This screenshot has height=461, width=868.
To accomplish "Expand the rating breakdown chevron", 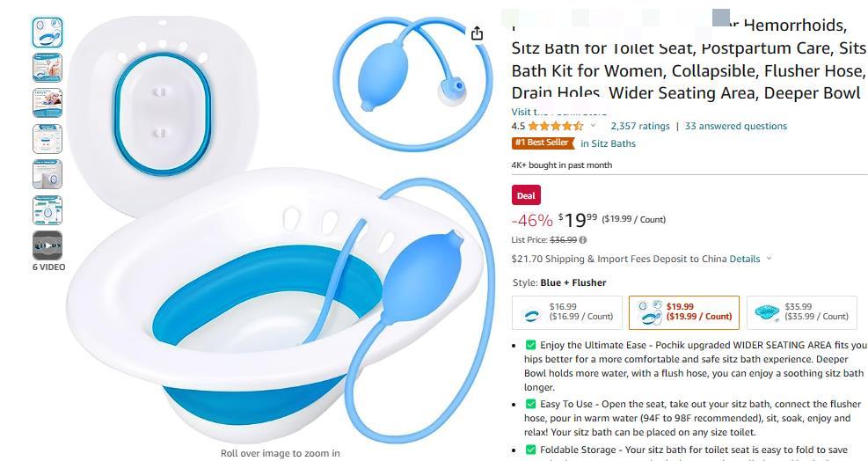I will tap(593, 126).
